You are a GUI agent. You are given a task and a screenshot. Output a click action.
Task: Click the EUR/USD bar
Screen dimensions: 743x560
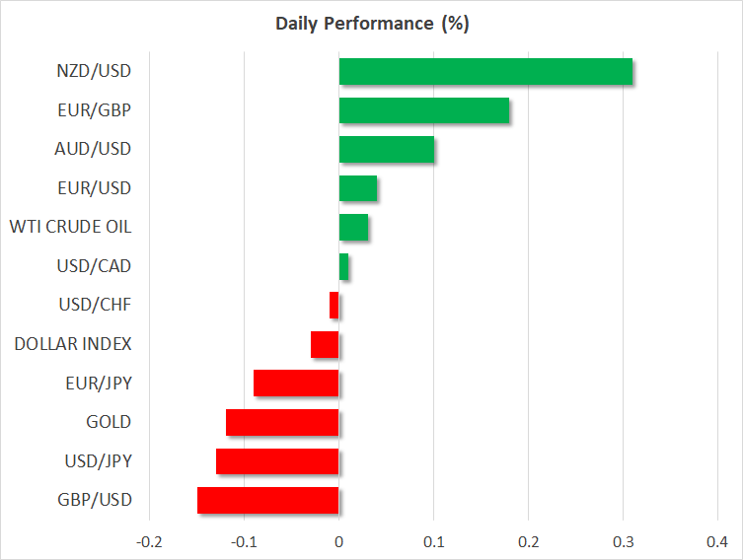[357, 187]
